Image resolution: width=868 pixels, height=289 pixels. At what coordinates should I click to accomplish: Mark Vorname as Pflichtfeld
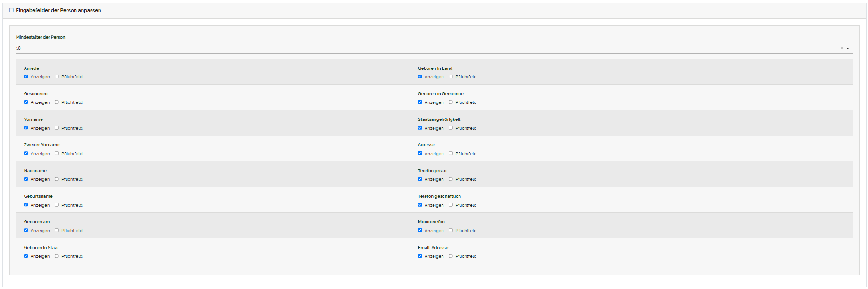(57, 128)
